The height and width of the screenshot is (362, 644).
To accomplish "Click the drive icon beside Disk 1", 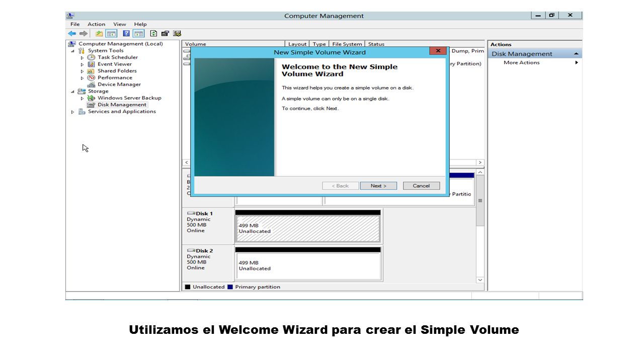I will point(191,213).
